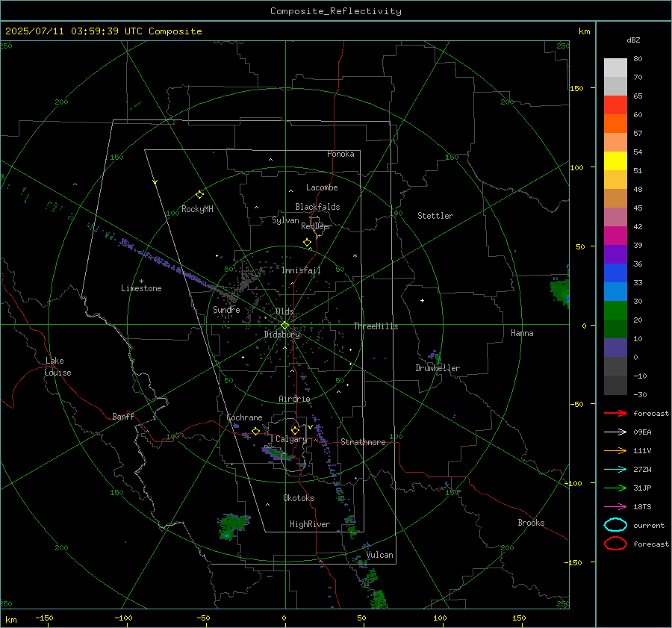Click the Banff label
Screen dimensions: 672x628
123,416
